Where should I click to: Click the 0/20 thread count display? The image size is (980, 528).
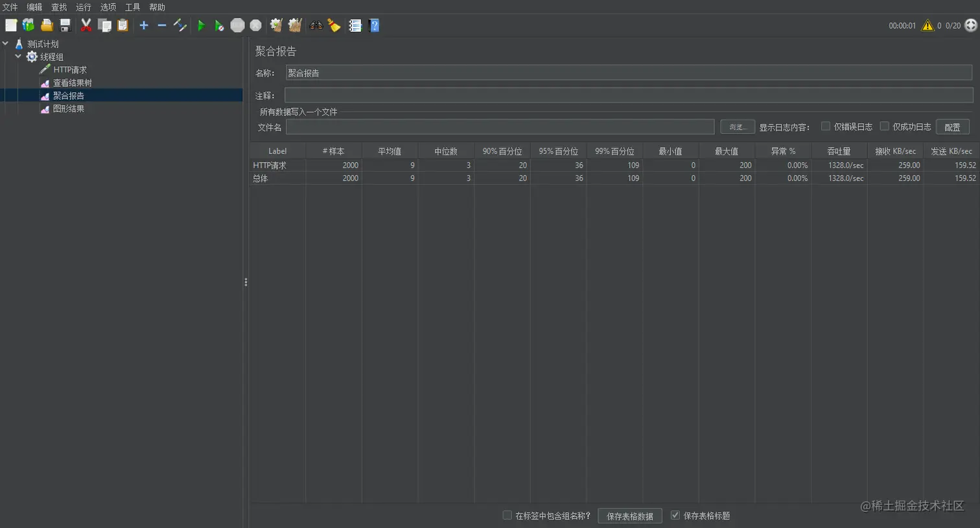pyautogui.click(x=953, y=26)
